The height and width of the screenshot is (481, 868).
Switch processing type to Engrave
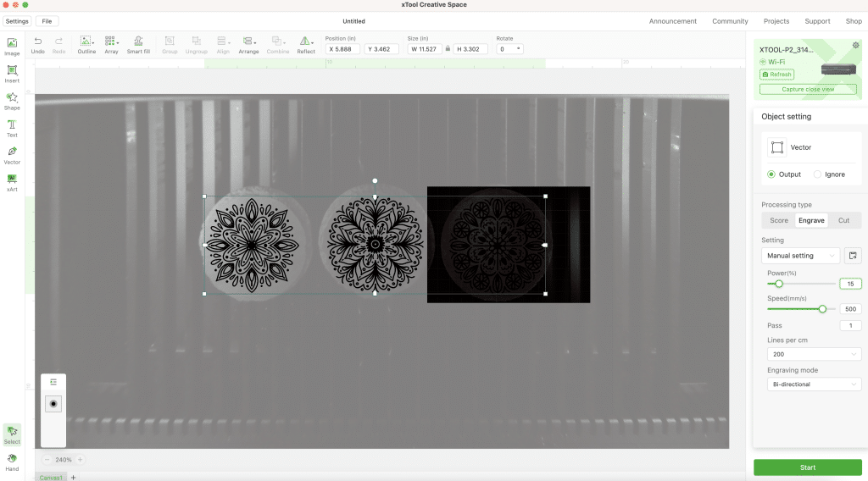811,220
